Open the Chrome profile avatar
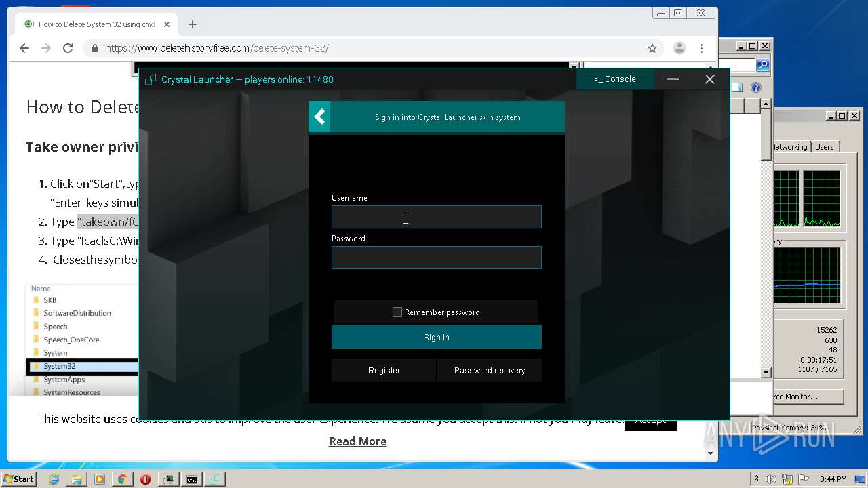The height and width of the screenshot is (488, 868). point(679,48)
